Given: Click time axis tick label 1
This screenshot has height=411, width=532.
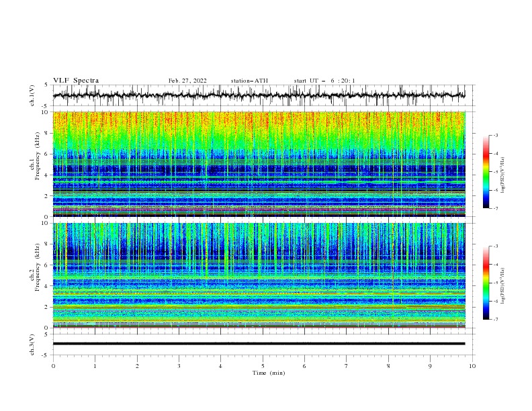Looking at the screenshot, I should (x=95, y=366).
